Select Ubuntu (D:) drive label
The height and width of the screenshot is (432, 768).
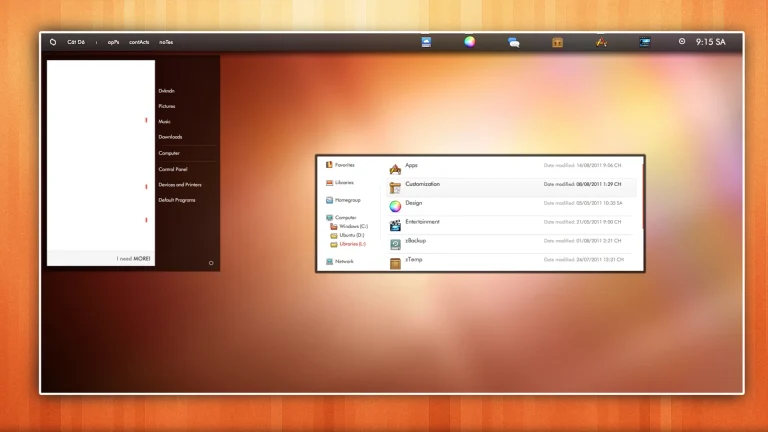tap(352, 235)
